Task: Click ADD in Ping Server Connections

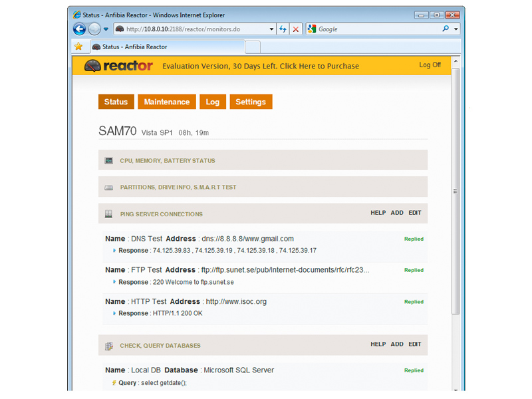Action: tap(397, 213)
